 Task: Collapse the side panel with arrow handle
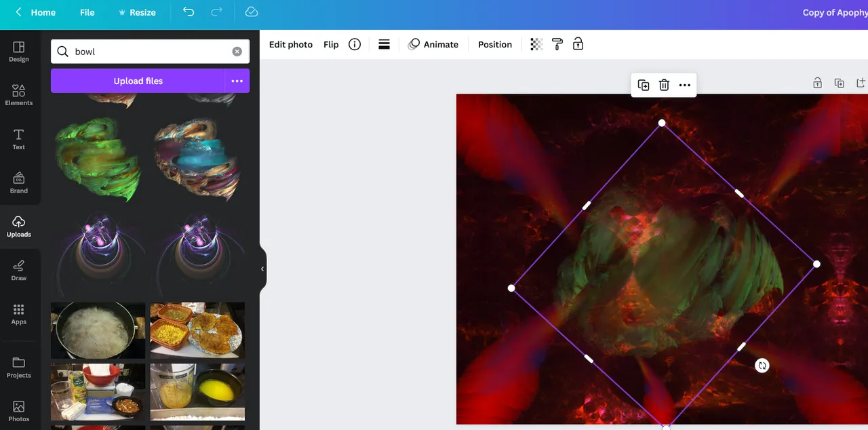coord(262,269)
